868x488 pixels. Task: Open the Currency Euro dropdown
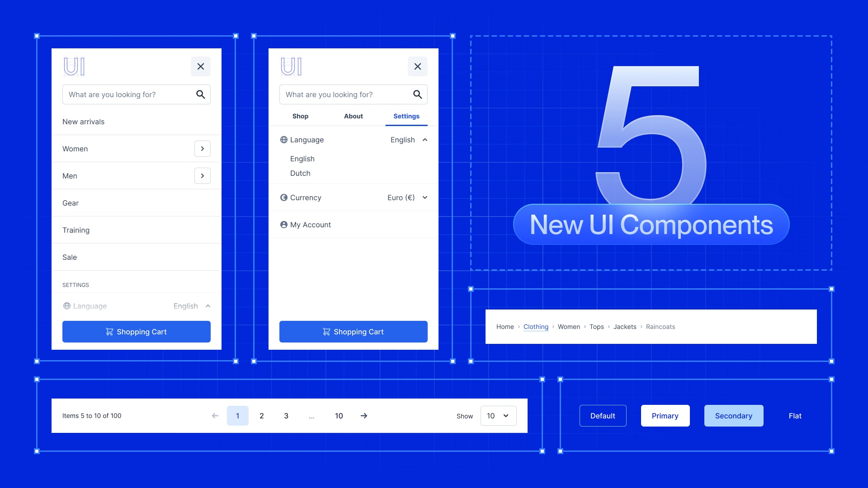[425, 197]
